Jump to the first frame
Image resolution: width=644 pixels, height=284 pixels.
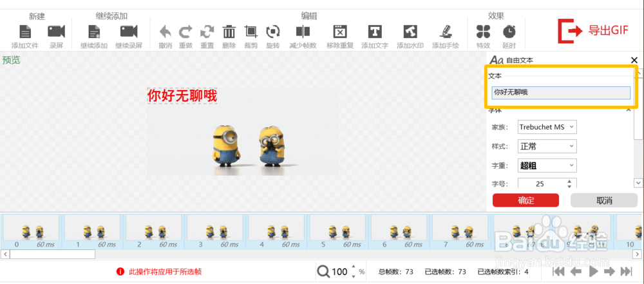point(558,271)
